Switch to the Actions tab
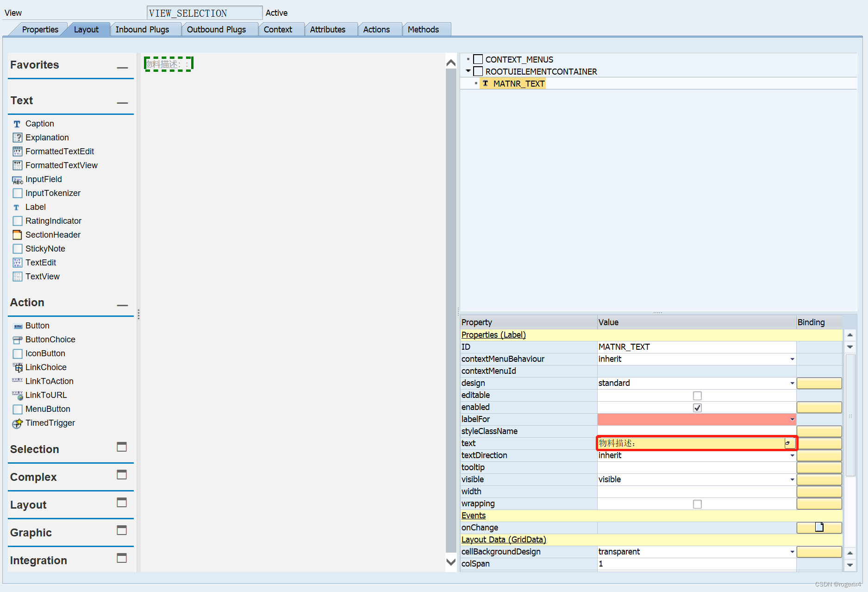This screenshot has height=592, width=868. pos(376,30)
